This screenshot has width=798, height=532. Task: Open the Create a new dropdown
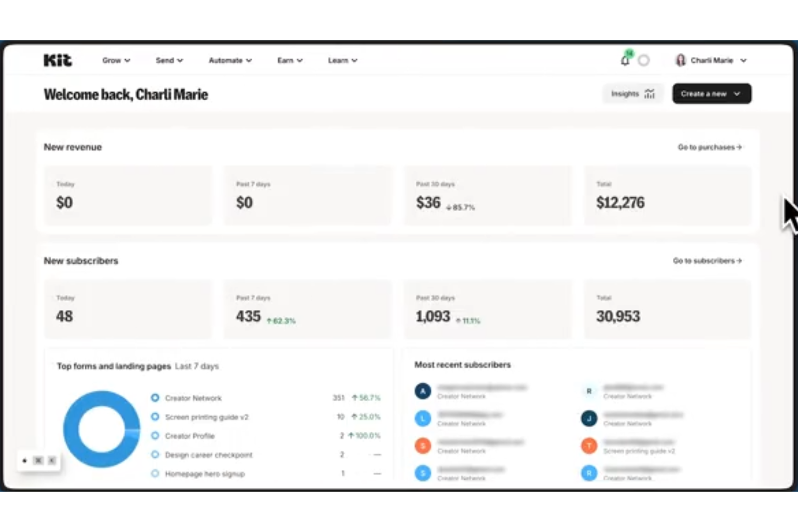point(711,94)
